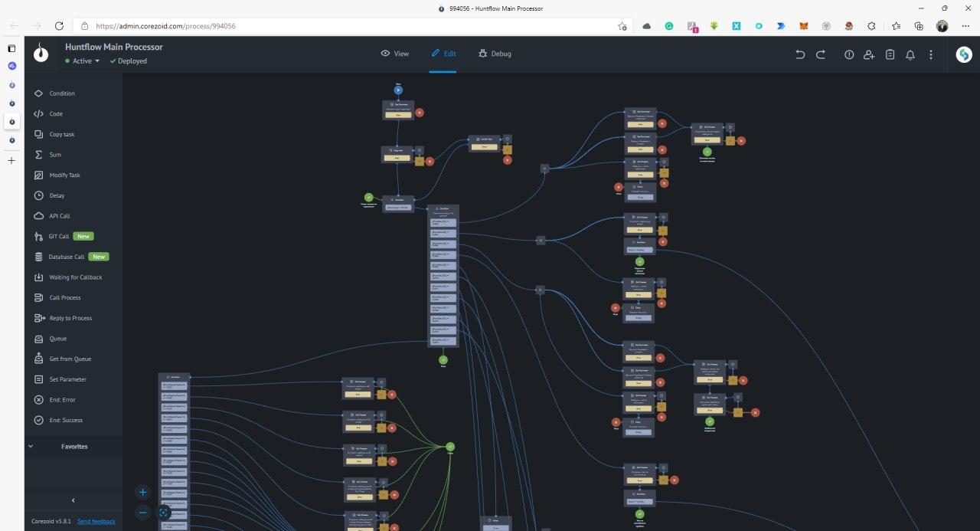The height and width of the screenshot is (531, 980).
Task: Collapse the left node sidebar
Action: click(x=73, y=500)
